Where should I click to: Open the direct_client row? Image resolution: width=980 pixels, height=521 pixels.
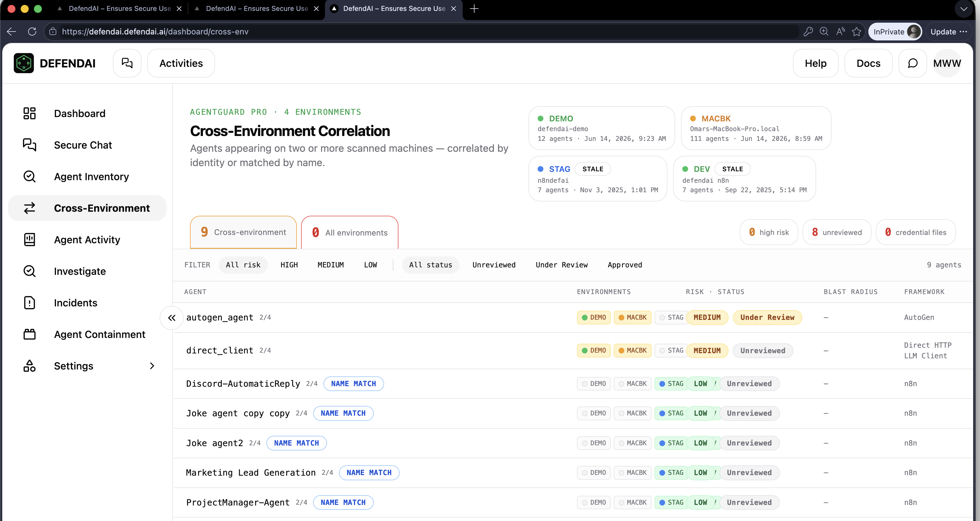click(573, 350)
